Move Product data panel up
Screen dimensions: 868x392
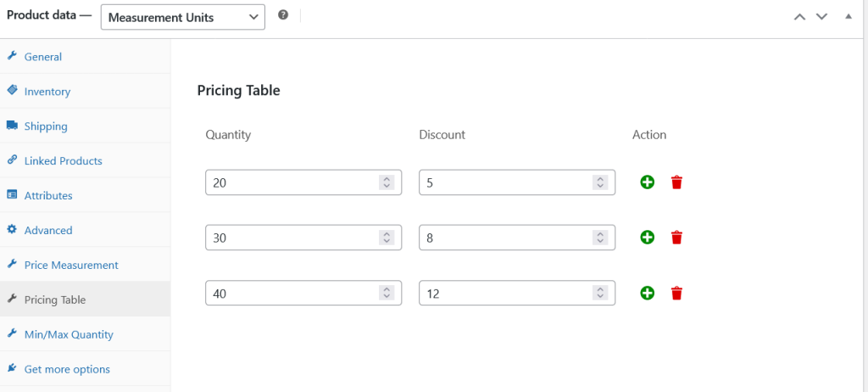(x=799, y=16)
